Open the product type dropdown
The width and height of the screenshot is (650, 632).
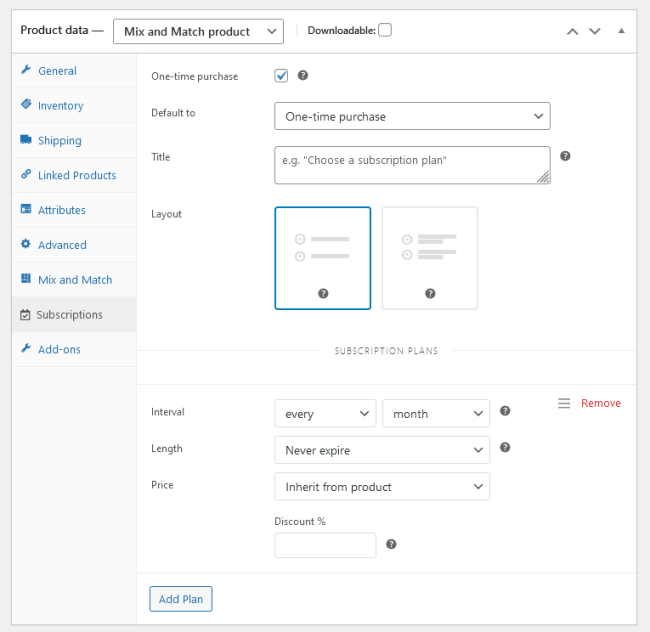coord(198,31)
